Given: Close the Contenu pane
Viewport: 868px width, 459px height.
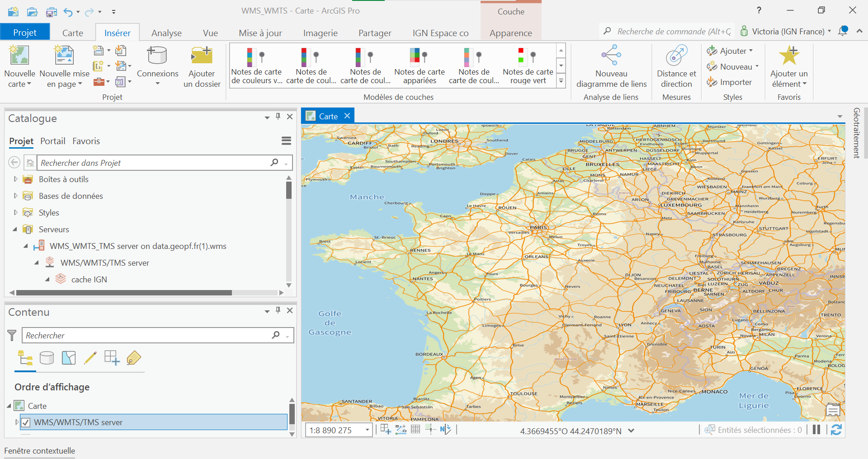Looking at the screenshot, I should (x=290, y=310).
